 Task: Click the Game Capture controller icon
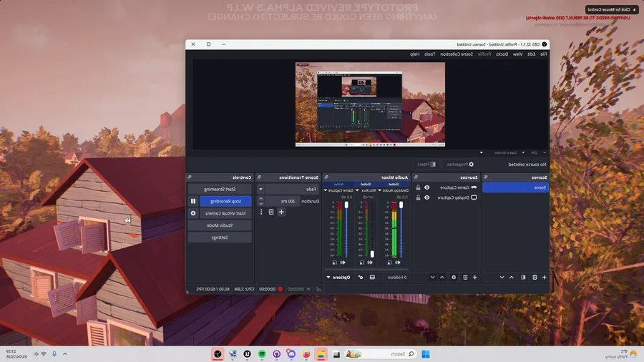tap(474, 187)
